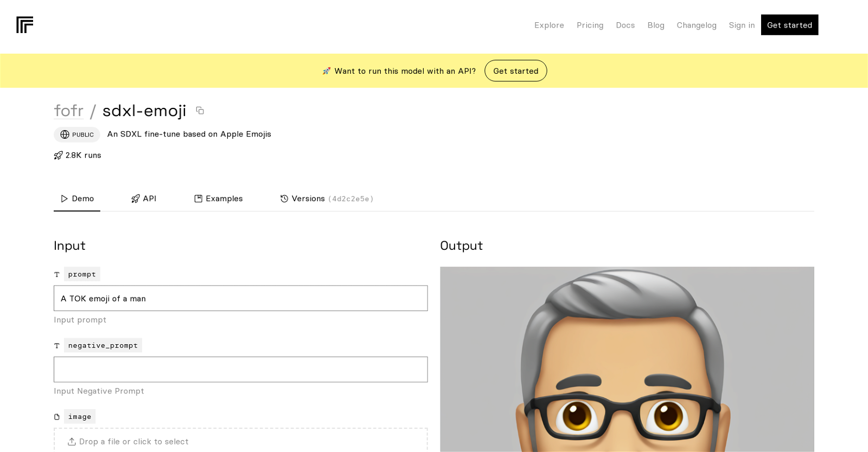Focus the prompt text field

tap(241, 298)
